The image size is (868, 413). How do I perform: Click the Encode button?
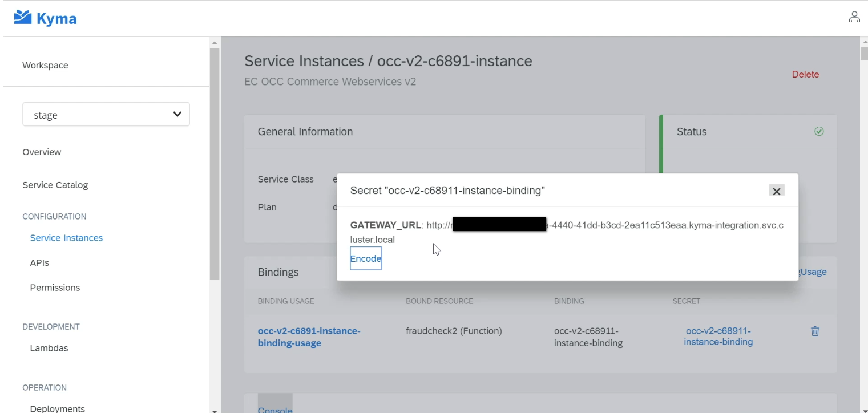click(x=366, y=258)
